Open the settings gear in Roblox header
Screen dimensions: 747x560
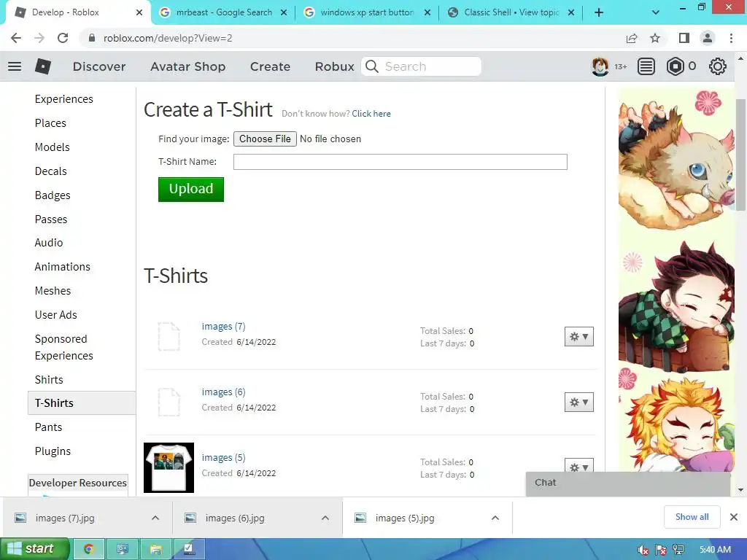point(718,66)
